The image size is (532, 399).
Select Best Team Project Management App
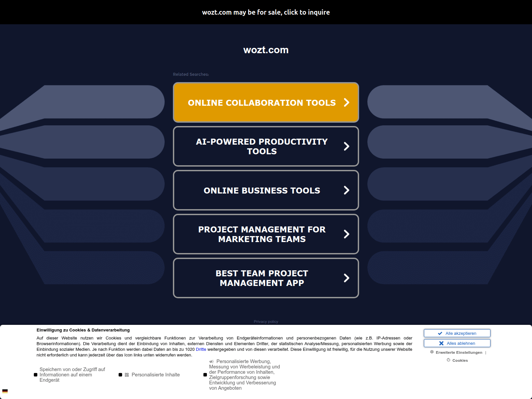coord(266,278)
